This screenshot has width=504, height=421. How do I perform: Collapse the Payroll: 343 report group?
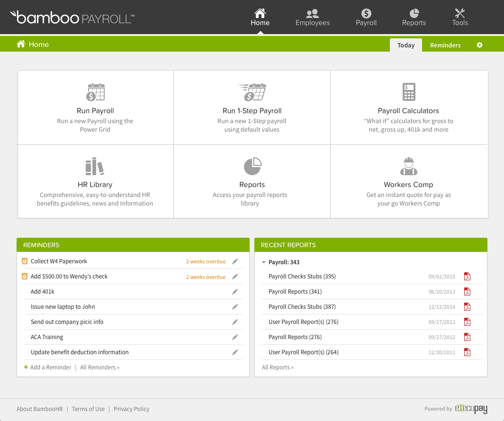point(264,262)
